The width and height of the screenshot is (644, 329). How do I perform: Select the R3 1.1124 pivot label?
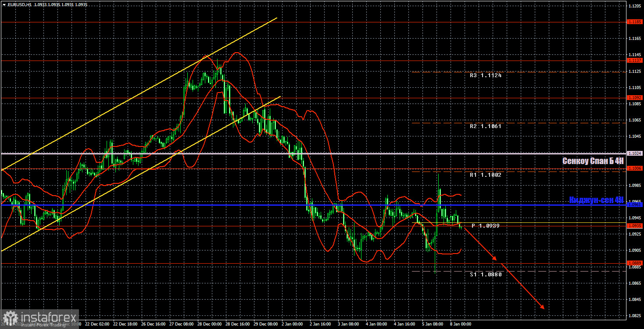(x=486, y=75)
